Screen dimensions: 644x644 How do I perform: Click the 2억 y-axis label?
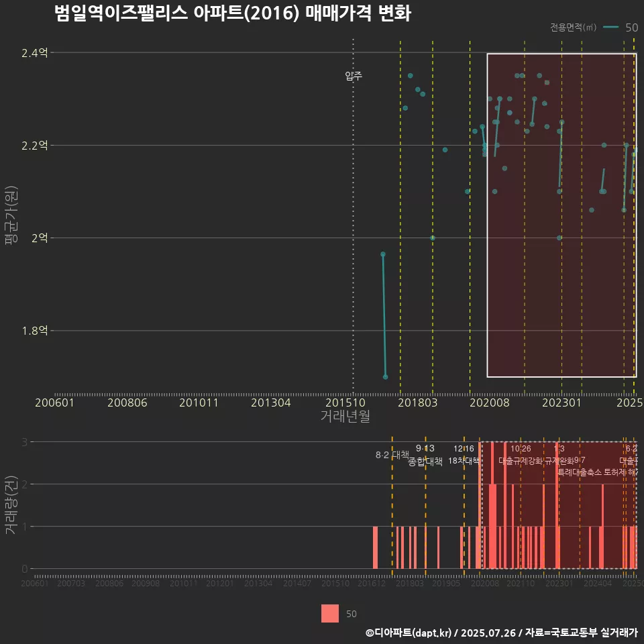tap(40, 237)
